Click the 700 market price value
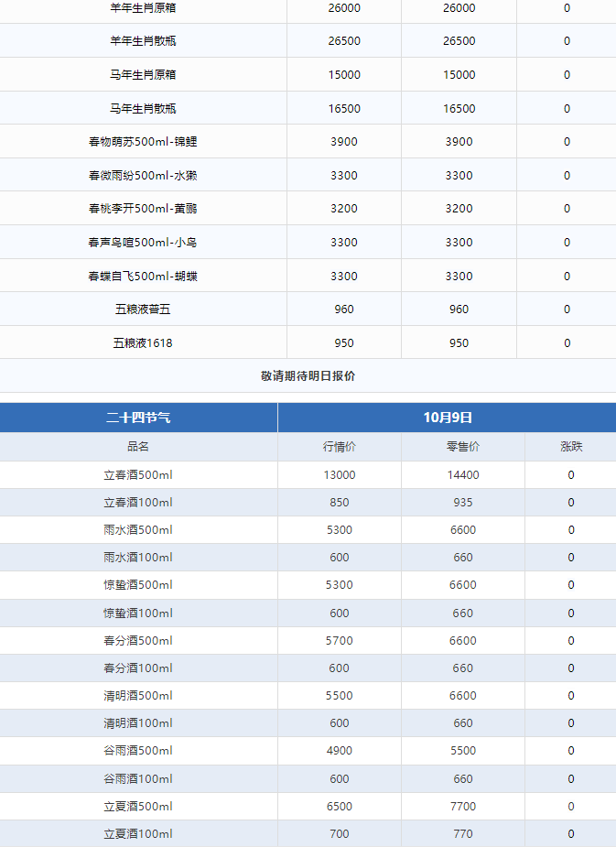 [340, 834]
